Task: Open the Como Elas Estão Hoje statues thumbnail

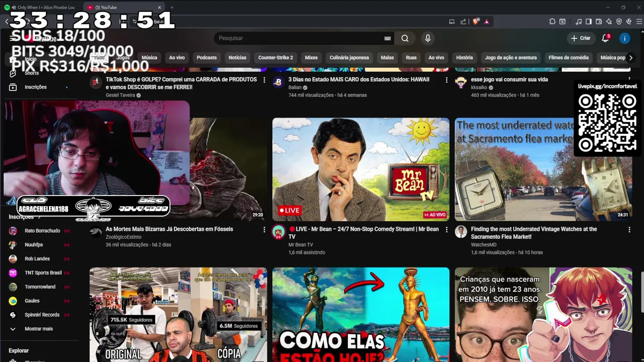Action: [x=361, y=315]
